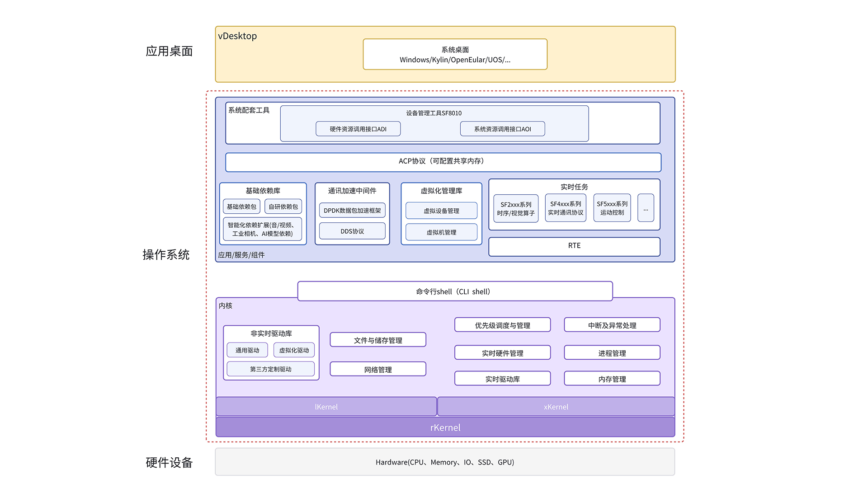Click the DDS协议 box
This screenshot has width=868, height=488.
click(x=352, y=231)
